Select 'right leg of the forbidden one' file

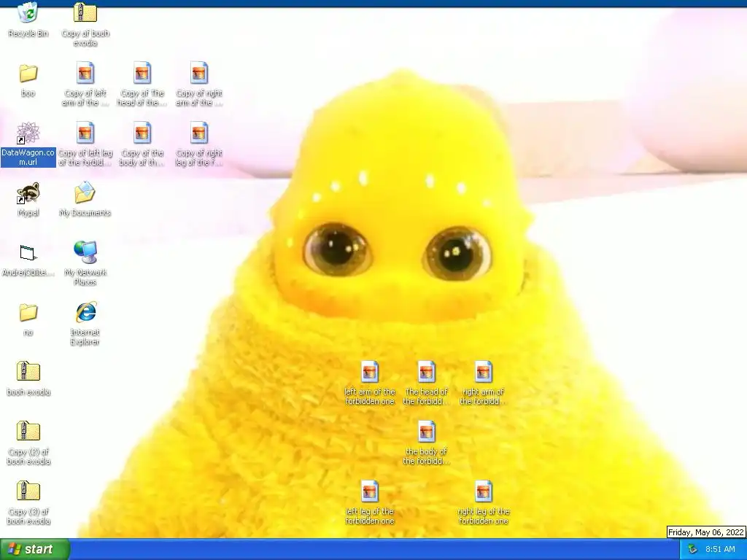coord(483,492)
